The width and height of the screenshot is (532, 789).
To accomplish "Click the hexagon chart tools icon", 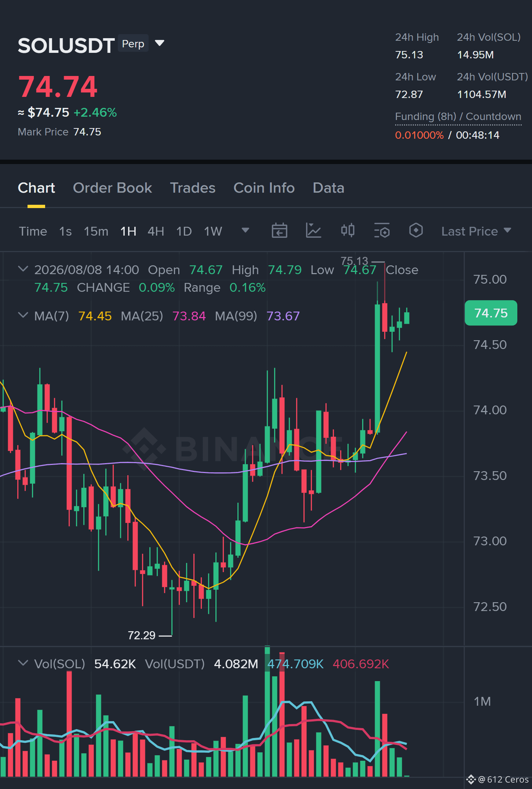I will pyautogui.click(x=416, y=231).
